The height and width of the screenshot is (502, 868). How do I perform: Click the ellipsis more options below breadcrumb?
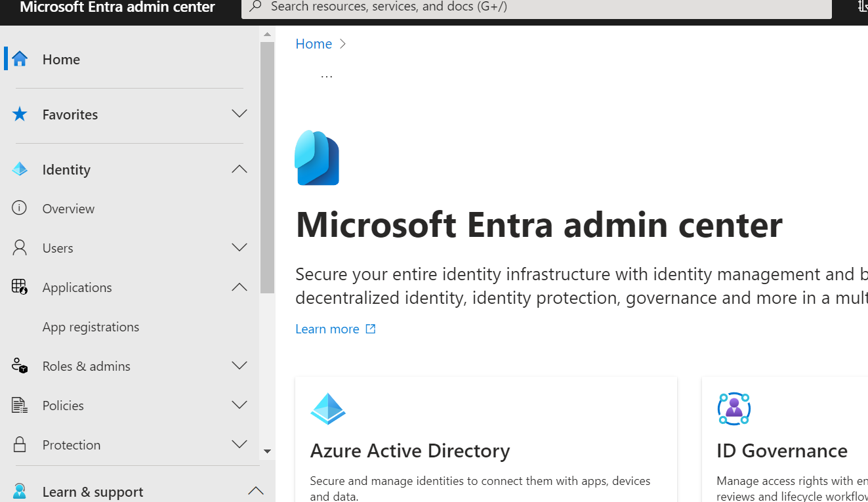coord(327,75)
